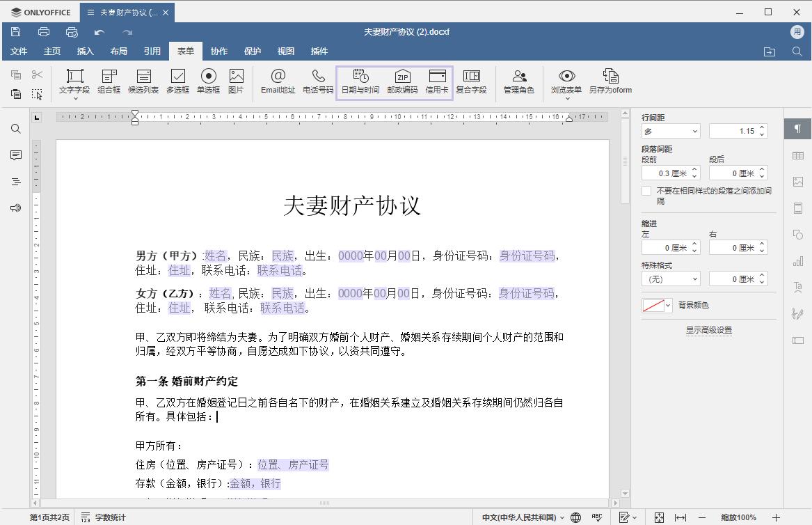Toggle fit-to-width view in status bar

point(680,517)
